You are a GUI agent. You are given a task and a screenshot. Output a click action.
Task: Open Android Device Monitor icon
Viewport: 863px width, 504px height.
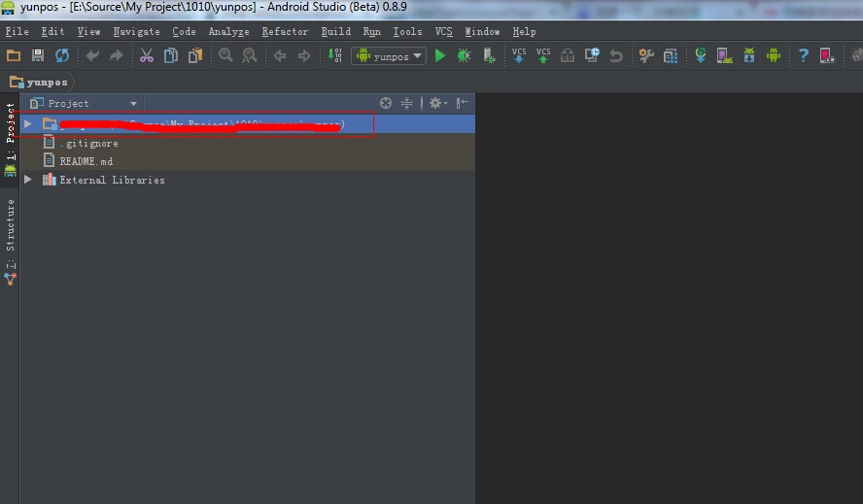[x=774, y=55]
